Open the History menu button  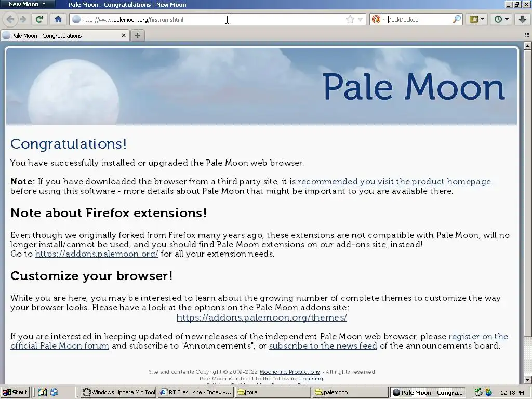click(501, 19)
